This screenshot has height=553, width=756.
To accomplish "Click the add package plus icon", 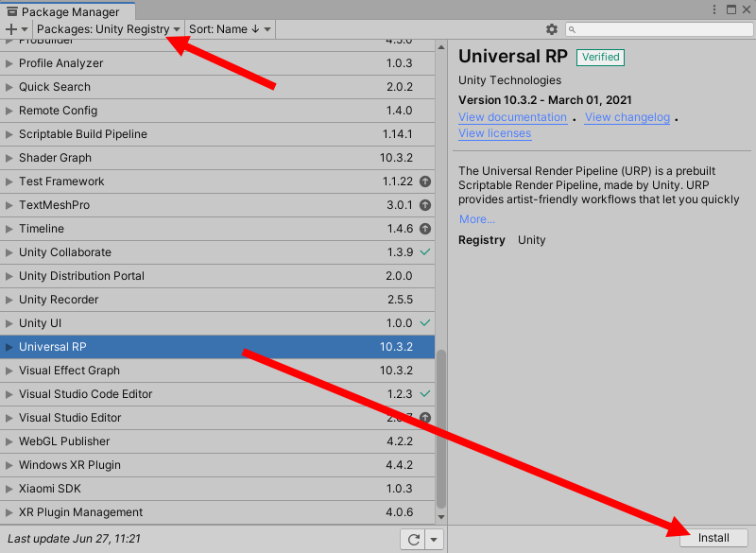I will pyautogui.click(x=11, y=29).
